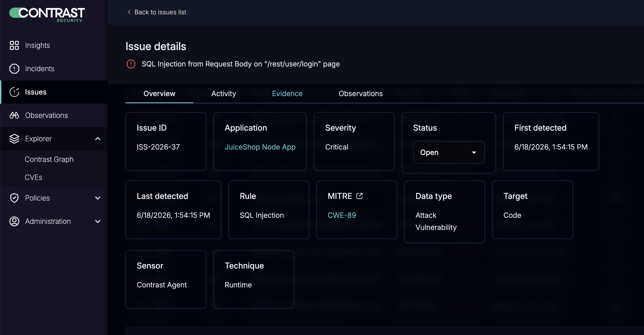Image resolution: width=644 pixels, height=335 pixels.
Task: Switch to the Activity tab
Action: (224, 93)
